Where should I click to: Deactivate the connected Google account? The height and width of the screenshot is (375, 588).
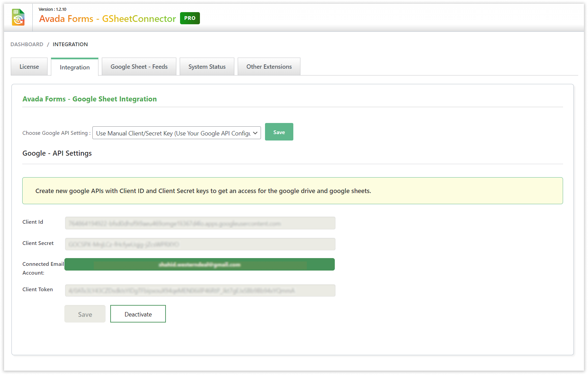[138, 314]
